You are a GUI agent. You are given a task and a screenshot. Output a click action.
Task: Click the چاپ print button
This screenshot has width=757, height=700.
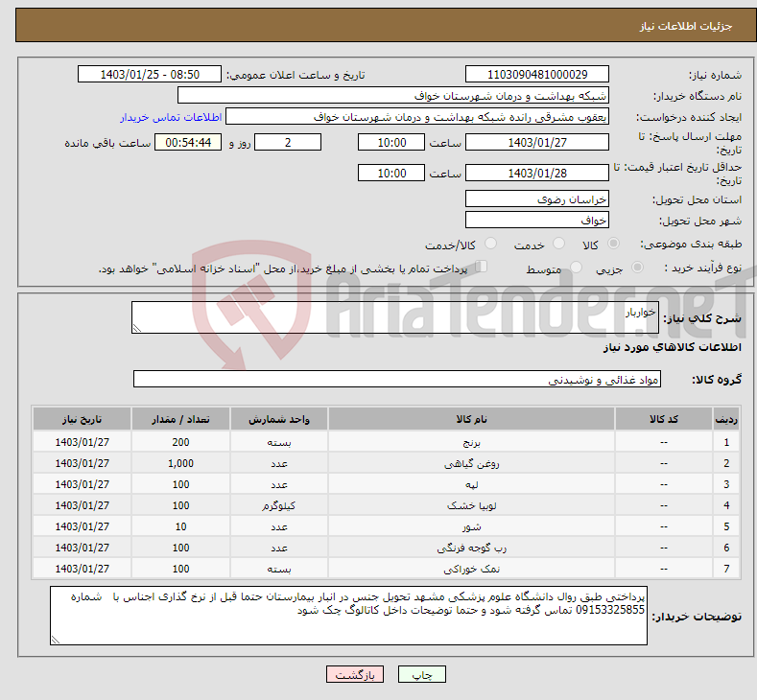coord(421,674)
